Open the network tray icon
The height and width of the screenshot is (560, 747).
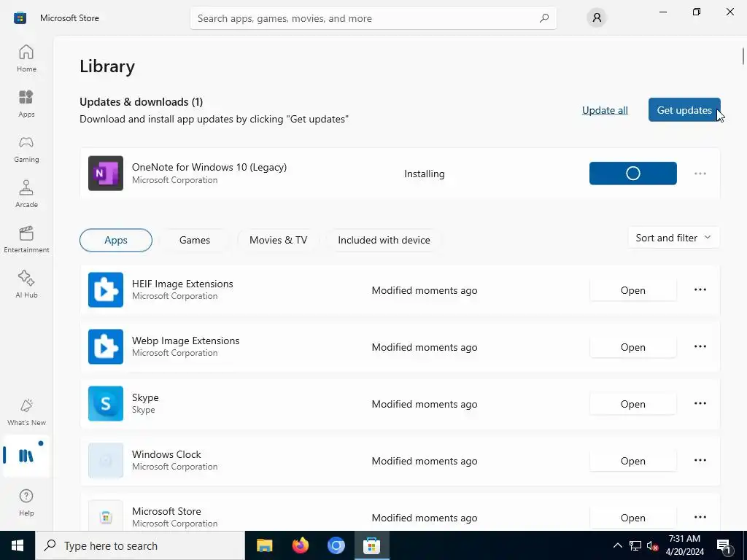point(635,545)
